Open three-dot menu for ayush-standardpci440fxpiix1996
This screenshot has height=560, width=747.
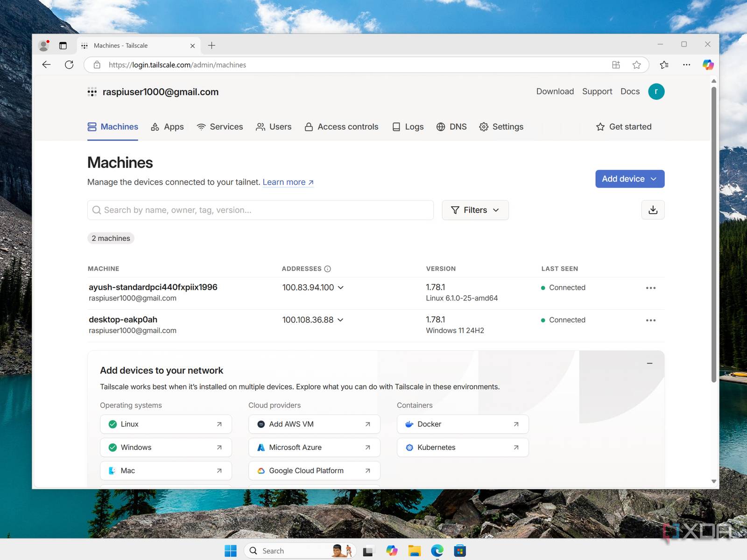tap(650, 288)
